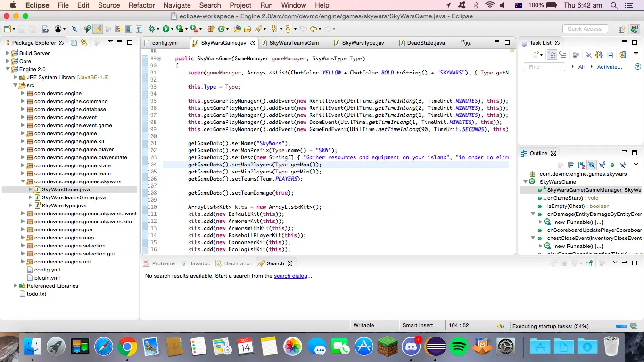Click the Task List Find field
This screenshot has width=644, height=362.
[545, 67]
